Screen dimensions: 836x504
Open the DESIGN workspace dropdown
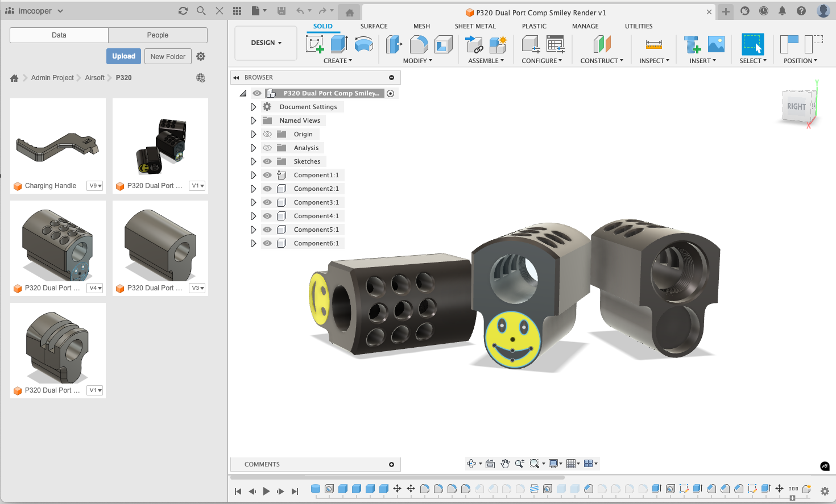[266, 43]
